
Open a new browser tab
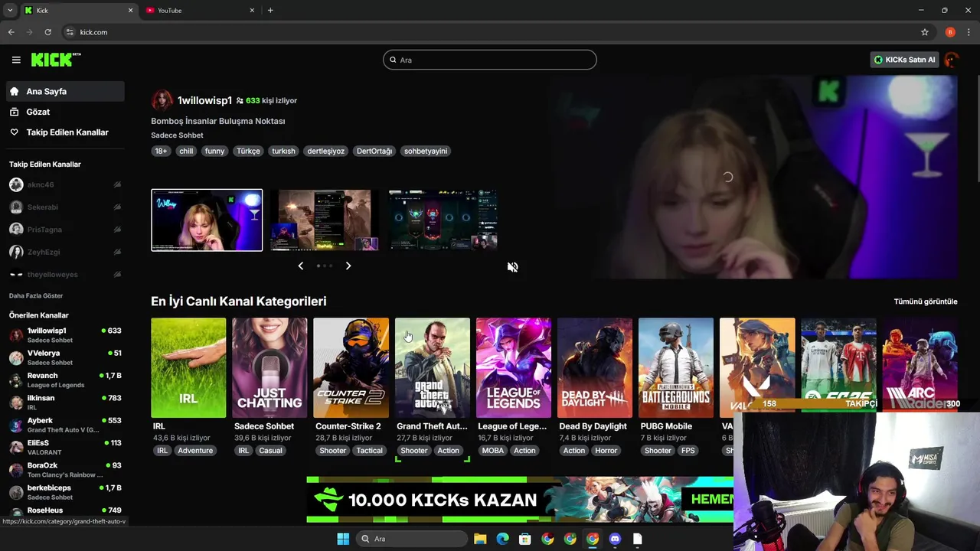(270, 10)
